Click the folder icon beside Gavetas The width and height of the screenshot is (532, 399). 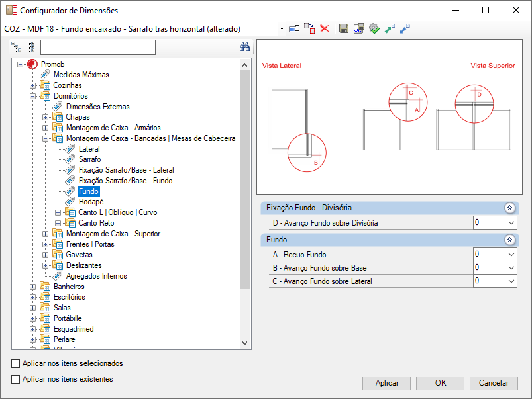click(58, 255)
